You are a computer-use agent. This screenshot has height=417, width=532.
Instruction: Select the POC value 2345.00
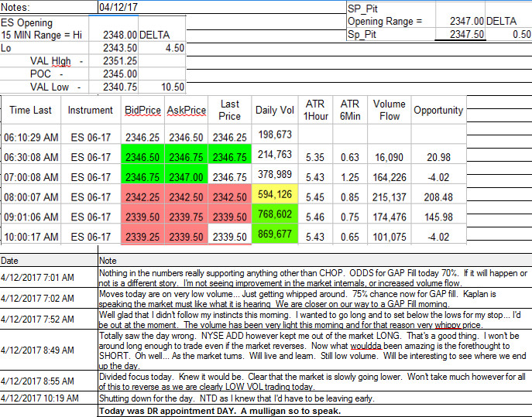(x=114, y=73)
